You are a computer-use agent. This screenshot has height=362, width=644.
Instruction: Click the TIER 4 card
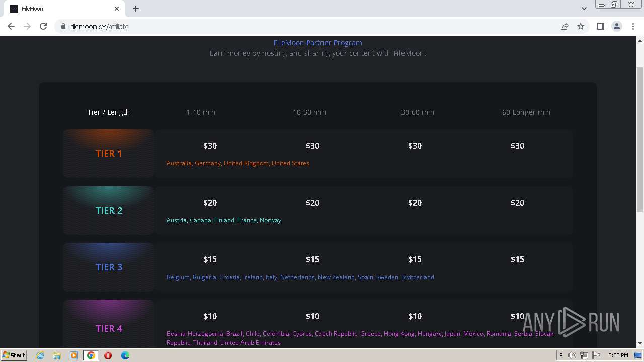pyautogui.click(x=109, y=324)
